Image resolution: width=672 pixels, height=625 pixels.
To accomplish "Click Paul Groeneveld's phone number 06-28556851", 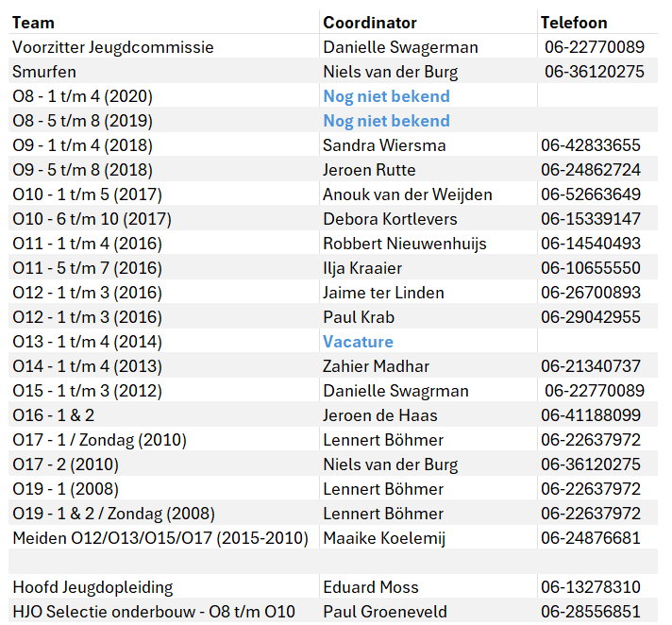I will tap(591, 612).
